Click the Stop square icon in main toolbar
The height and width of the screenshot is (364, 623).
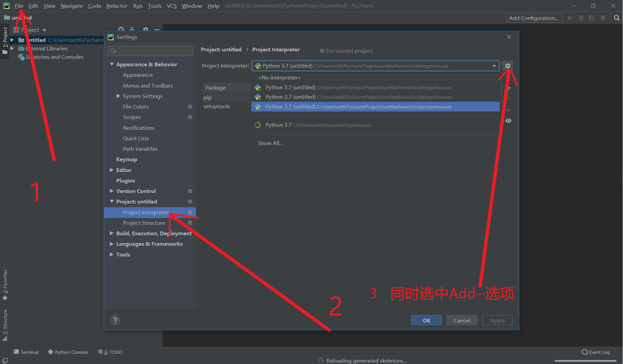[603, 18]
